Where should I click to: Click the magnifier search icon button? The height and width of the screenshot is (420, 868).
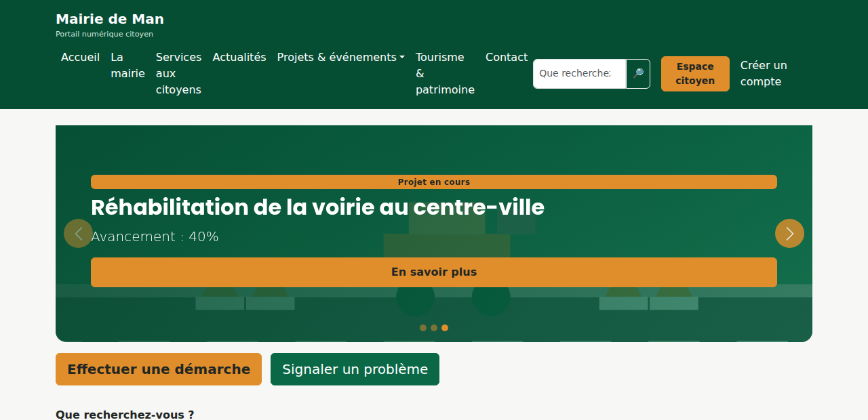tap(638, 74)
